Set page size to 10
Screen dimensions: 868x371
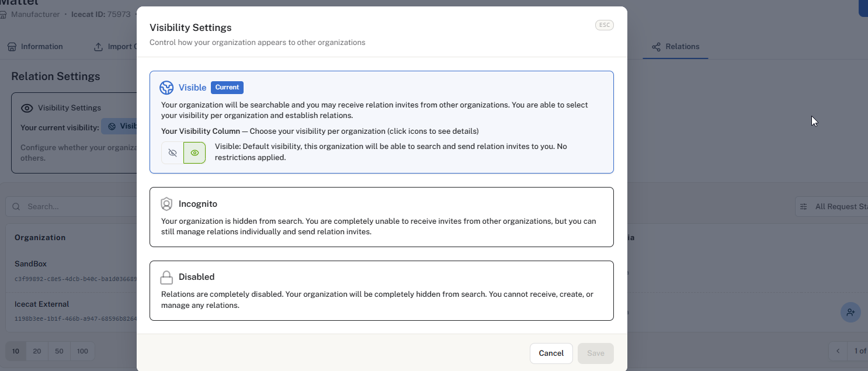(16, 351)
